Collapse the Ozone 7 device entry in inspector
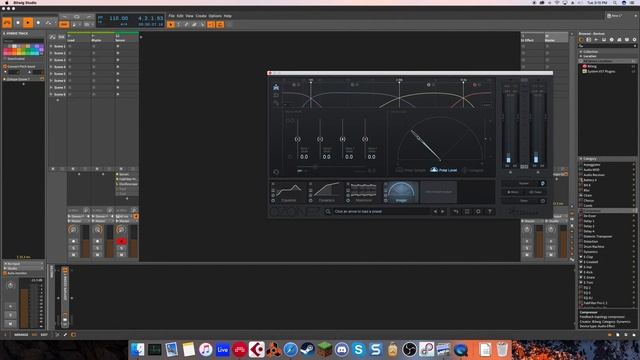Viewport: 640px width, 360px height. [x=4, y=79]
